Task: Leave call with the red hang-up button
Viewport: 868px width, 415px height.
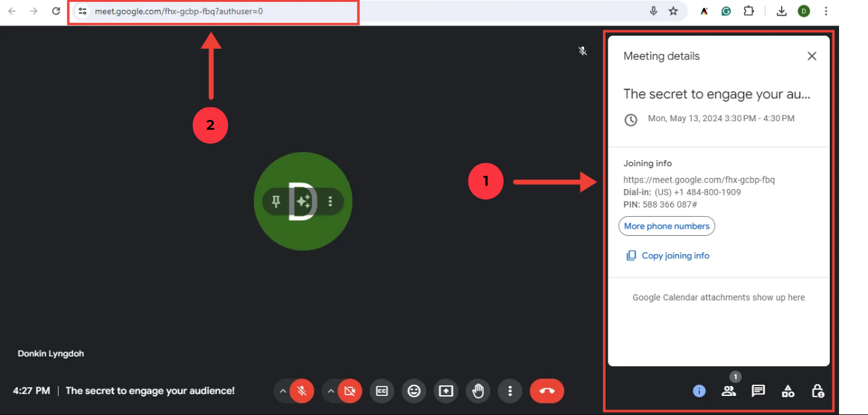Action: [546, 391]
